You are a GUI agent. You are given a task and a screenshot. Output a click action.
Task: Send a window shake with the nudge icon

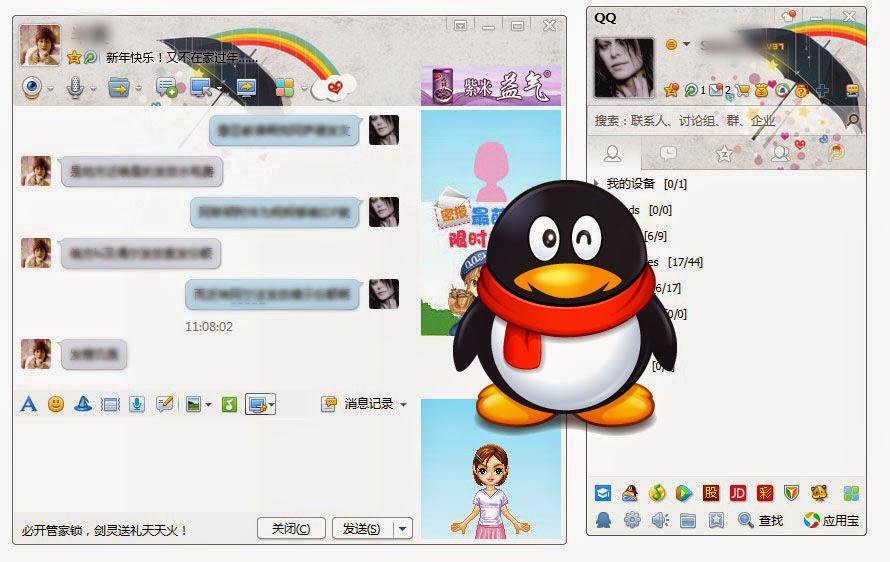[x=110, y=404]
